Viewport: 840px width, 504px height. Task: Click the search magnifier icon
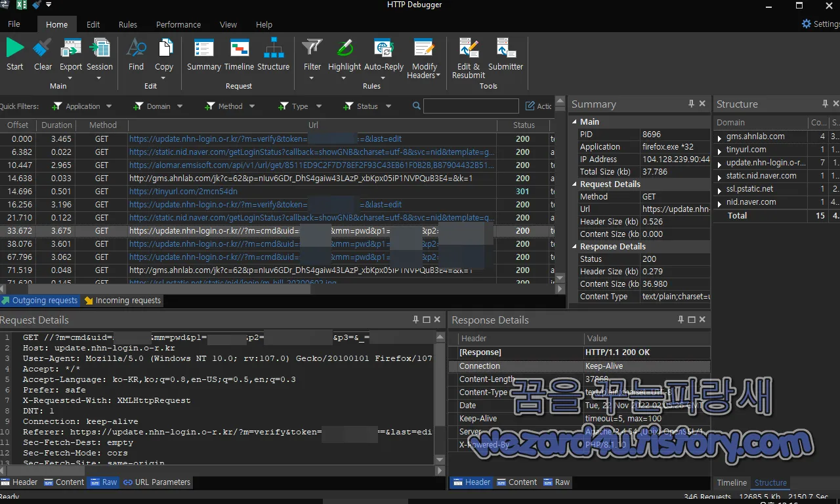click(x=417, y=106)
